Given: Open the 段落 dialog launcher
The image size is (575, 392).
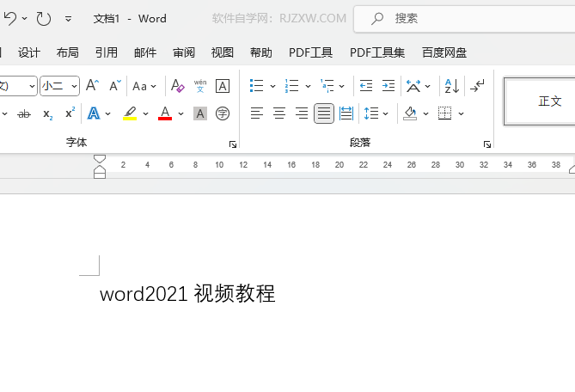Looking at the screenshot, I should pyautogui.click(x=487, y=144).
